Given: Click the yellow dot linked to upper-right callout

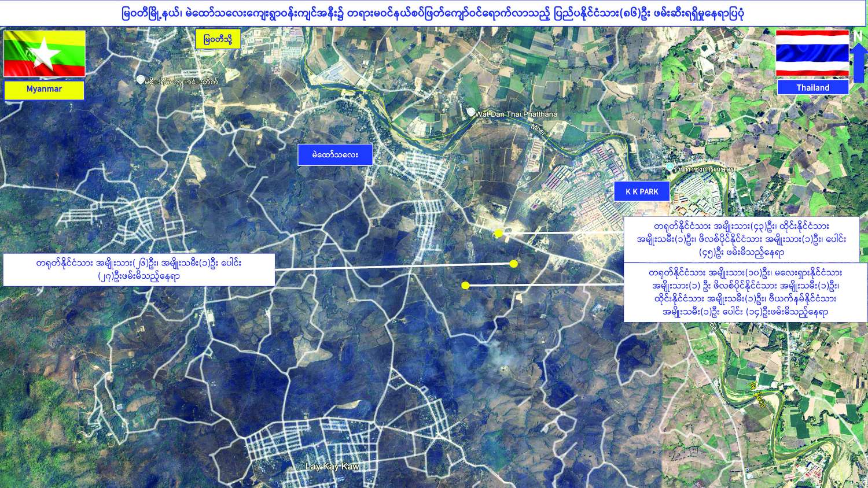Looking at the screenshot, I should [x=498, y=233].
